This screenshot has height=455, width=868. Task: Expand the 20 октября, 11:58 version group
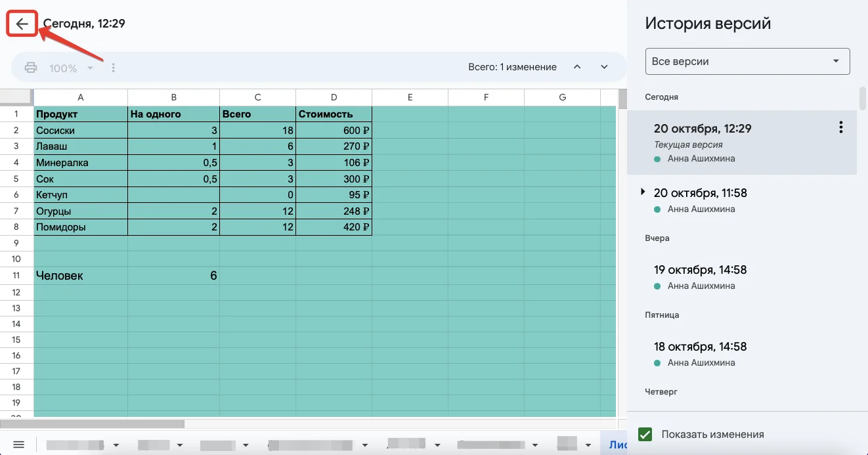click(643, 192)
